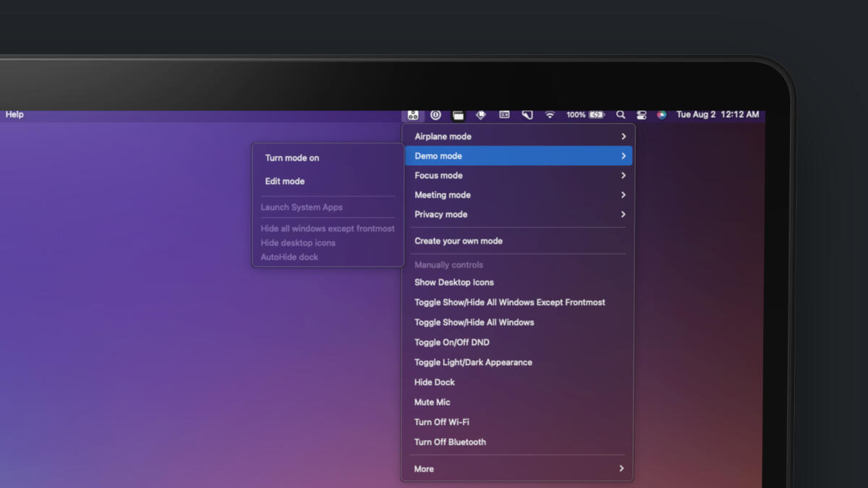Toggle On/Off DND

[451, 343]
